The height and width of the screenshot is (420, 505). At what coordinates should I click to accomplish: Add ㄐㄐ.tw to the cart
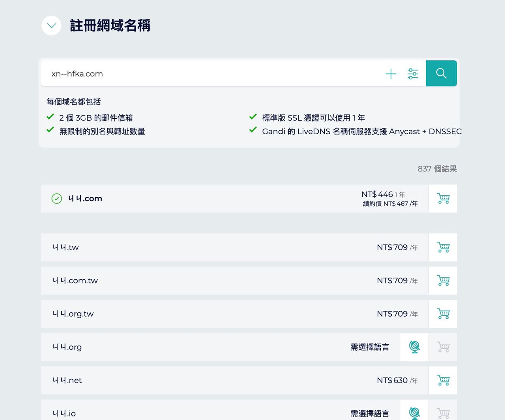click(x=443, y=247)
